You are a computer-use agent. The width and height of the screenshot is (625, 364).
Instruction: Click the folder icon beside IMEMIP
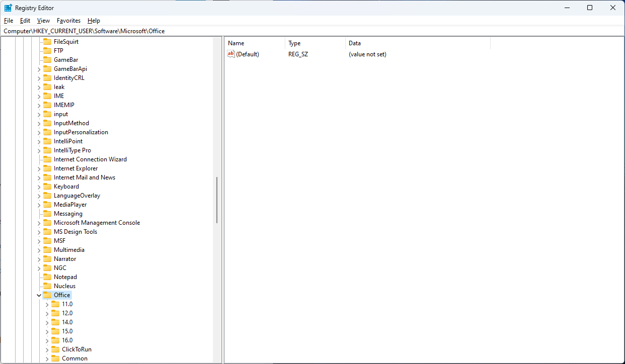coord(47,105)
